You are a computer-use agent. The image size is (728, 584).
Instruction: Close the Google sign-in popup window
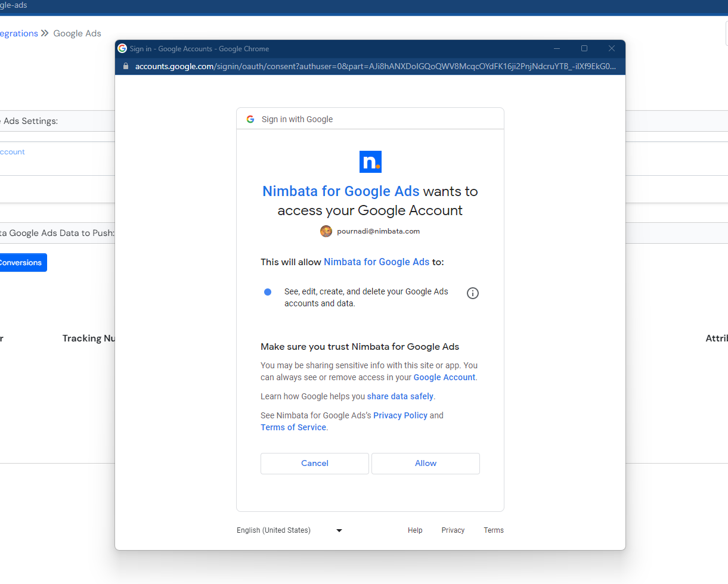coord(612,48)
